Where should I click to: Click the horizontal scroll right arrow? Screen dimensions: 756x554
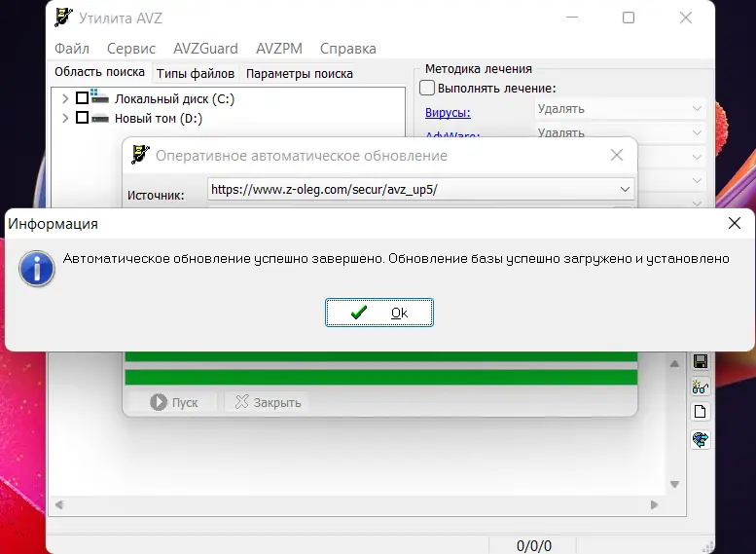(654, 504)
